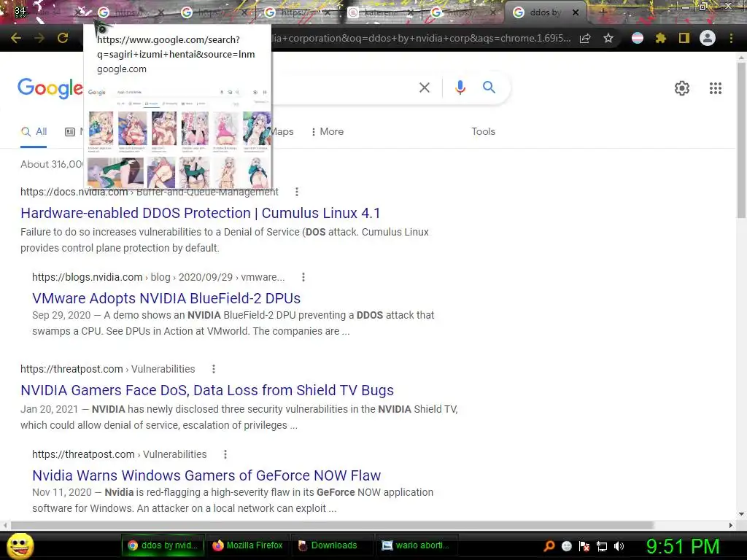Click the scroll down arrow
Viewport: 747px width, 560px height.
click(x=741, y=514)
